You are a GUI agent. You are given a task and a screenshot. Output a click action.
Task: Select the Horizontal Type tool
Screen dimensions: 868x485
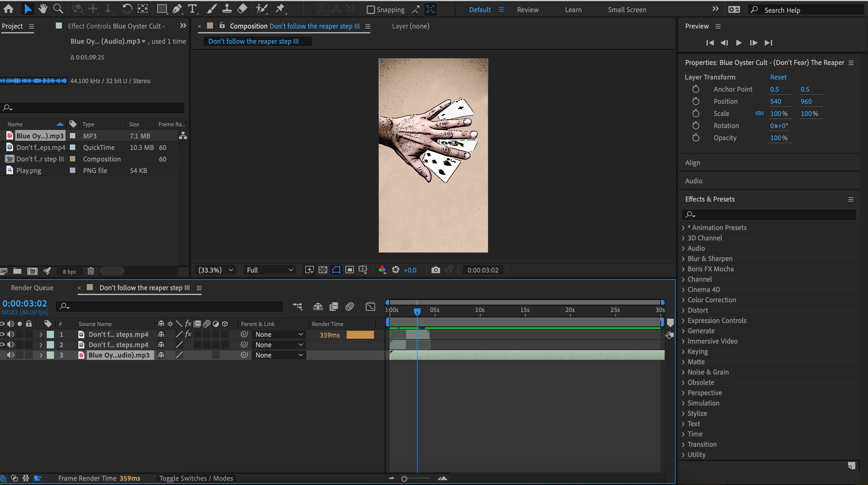coord(192,9)
